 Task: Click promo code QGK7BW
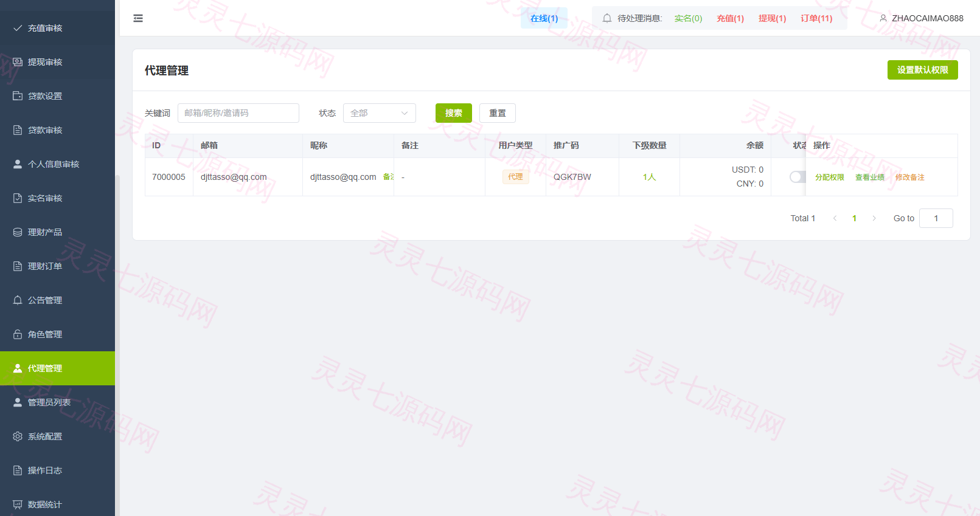(572, 177)
